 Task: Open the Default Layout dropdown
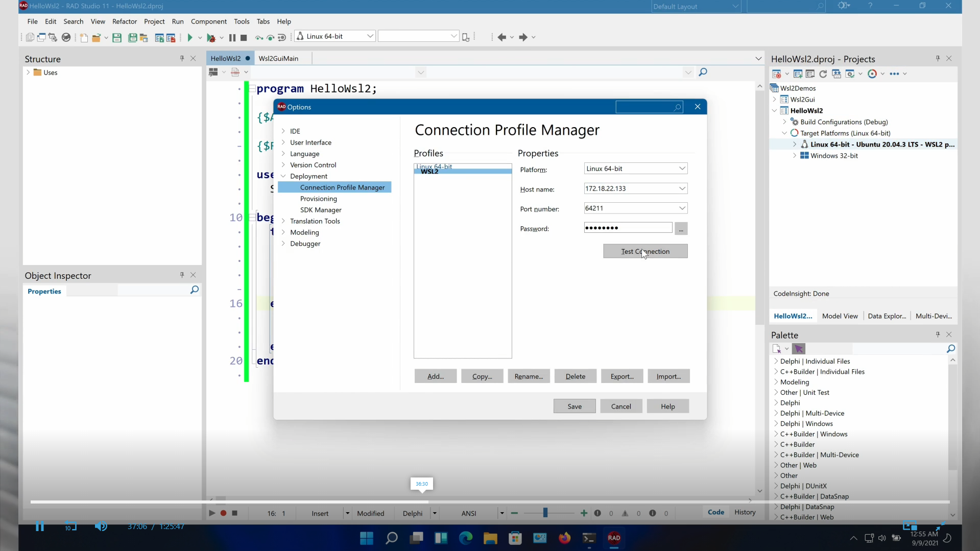coord(735,7)
